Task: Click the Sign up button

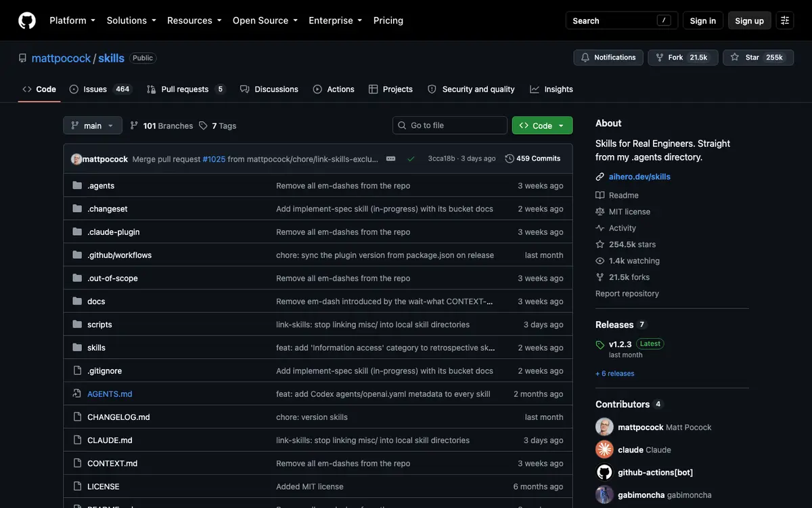Action: [750, 20]
